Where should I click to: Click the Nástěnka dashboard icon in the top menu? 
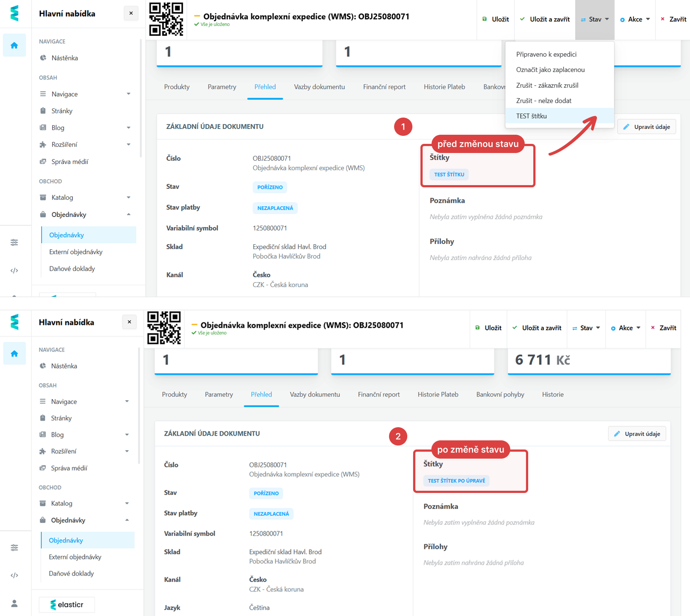[43, 58]
